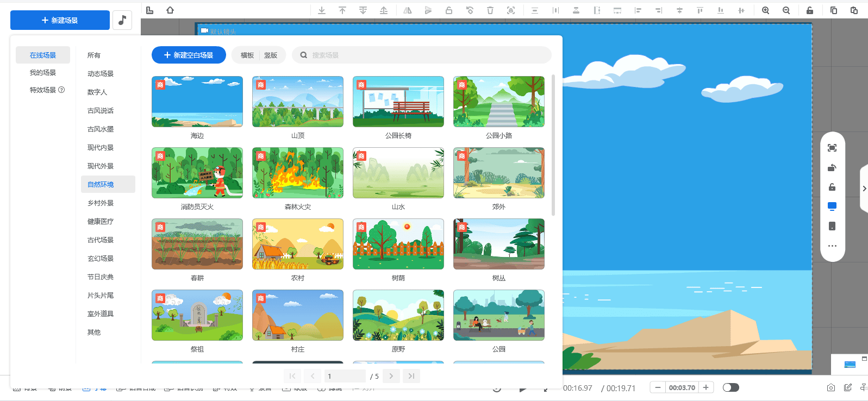
Task: Select the 乡村外景 category
Action: (101, 203)
